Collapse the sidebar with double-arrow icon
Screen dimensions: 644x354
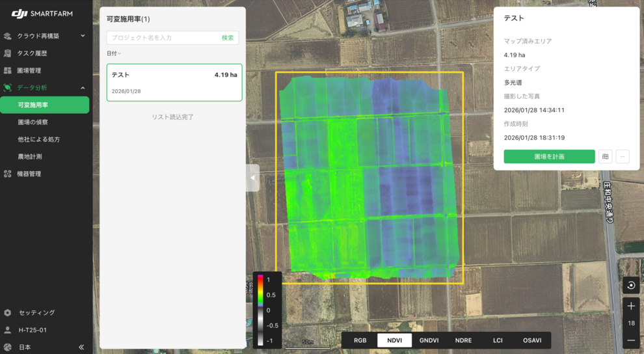(81, 347)
